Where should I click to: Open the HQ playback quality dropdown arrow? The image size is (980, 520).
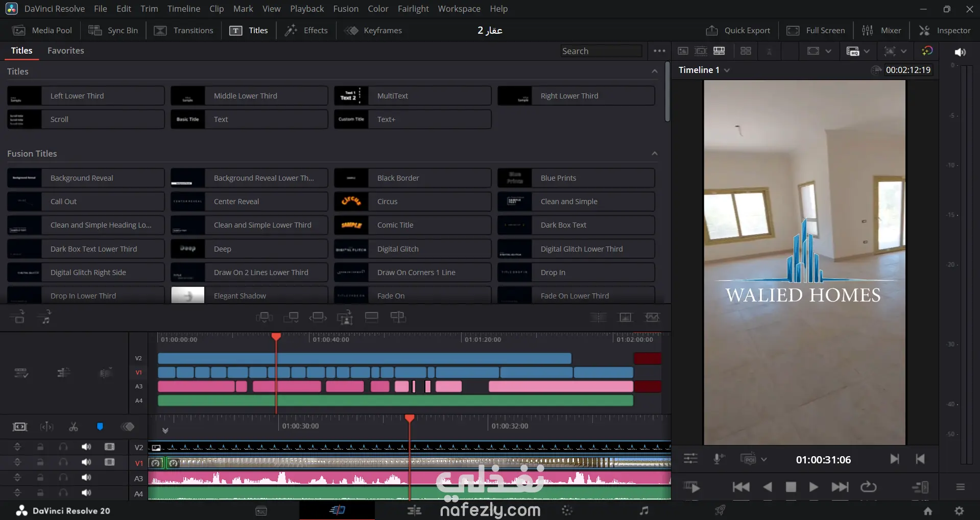pyautogui.click(x=867, y=51)
